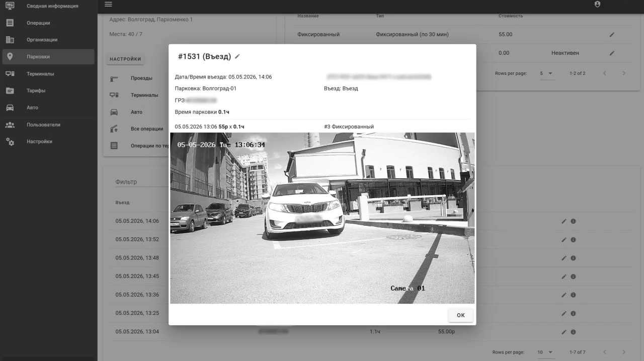The height and width of the screenshot is (361, 644).
Task: Go to next page of tariffs table
Action: [624, 73]
